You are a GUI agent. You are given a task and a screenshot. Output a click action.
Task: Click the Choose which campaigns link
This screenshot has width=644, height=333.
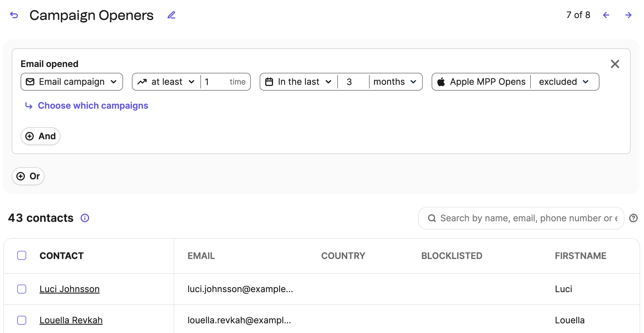coord(93,106)
